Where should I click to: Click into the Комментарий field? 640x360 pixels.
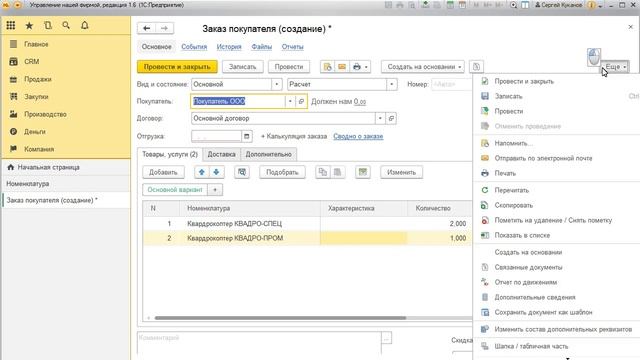pos(259,343)
